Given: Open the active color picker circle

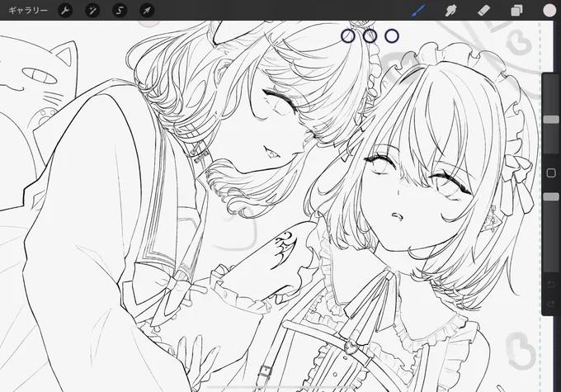Looking at the screenshot, I should point(549,11).
